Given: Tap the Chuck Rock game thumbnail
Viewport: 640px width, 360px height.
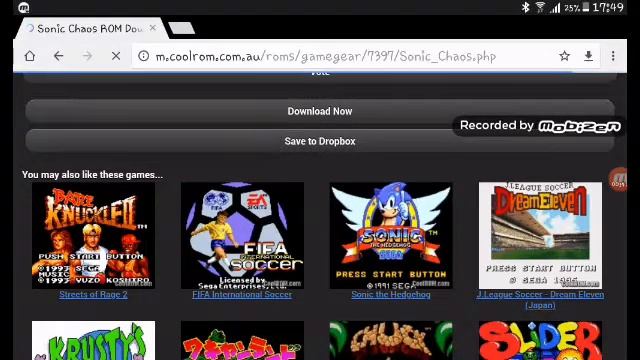Looking at the screenshot, I should [x=391, y=340].
